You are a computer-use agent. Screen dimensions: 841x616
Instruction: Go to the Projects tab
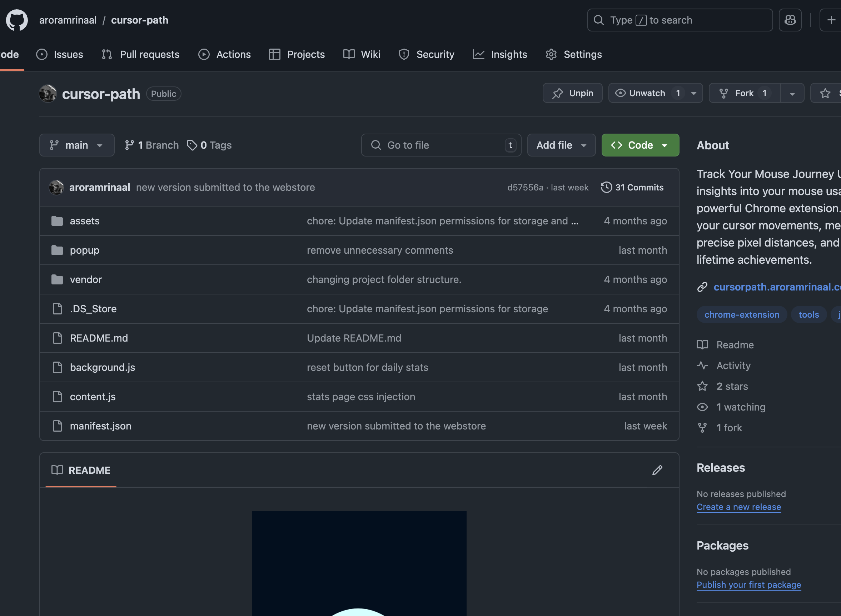(x=297, y=54)
